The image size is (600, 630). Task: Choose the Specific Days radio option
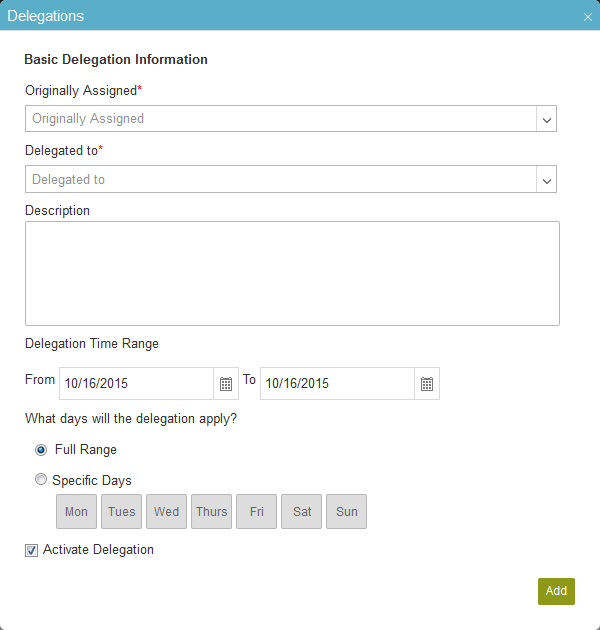click(41, 479)
